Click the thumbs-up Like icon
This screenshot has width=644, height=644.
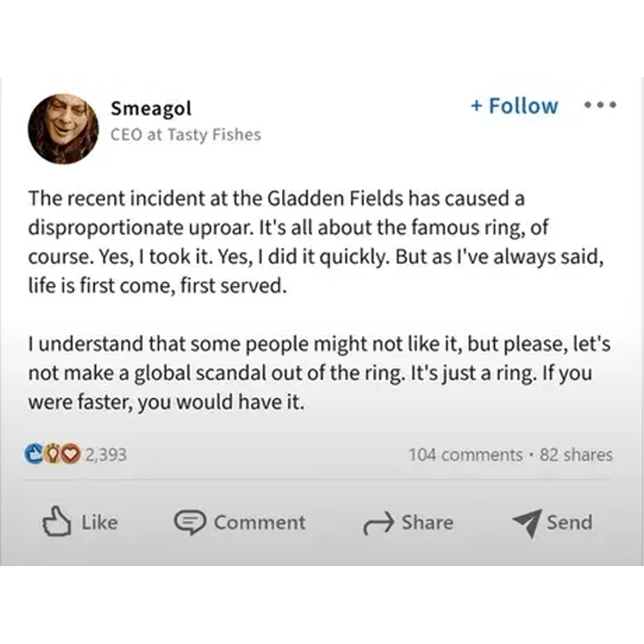tap(57, 522)
